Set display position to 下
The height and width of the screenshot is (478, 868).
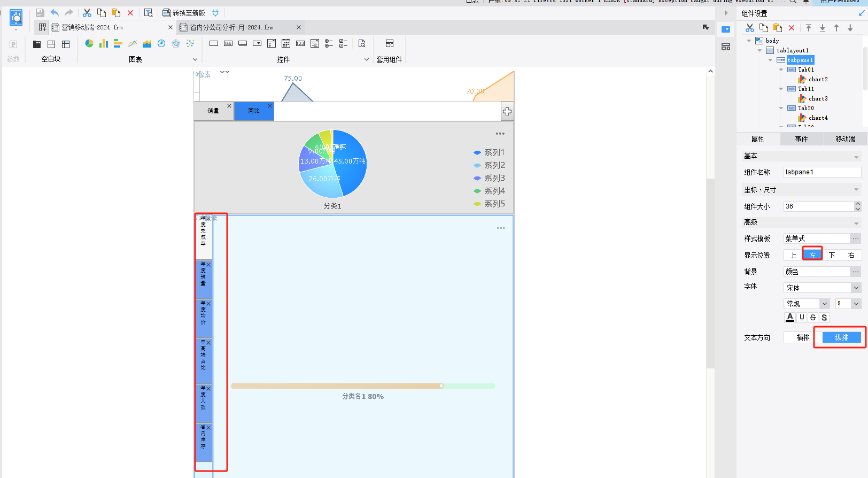coord(832,255)
